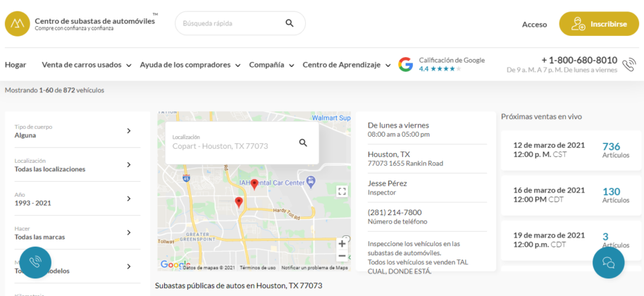This screenshot has height=296, width=644.
Task: Open the 19 de marzo de 2021 sale
Action: (x=571, y=240)
